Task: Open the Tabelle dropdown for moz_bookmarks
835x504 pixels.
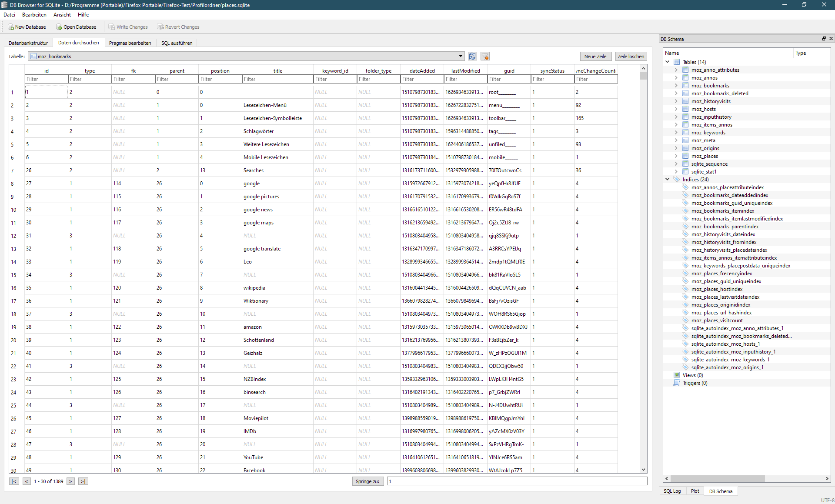Action: click(x=461, y=57)
